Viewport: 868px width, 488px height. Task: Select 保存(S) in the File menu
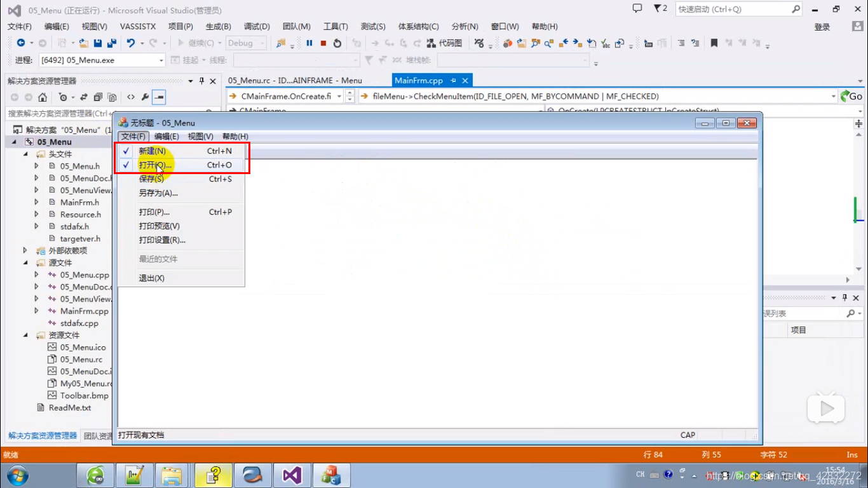(181, 179)
